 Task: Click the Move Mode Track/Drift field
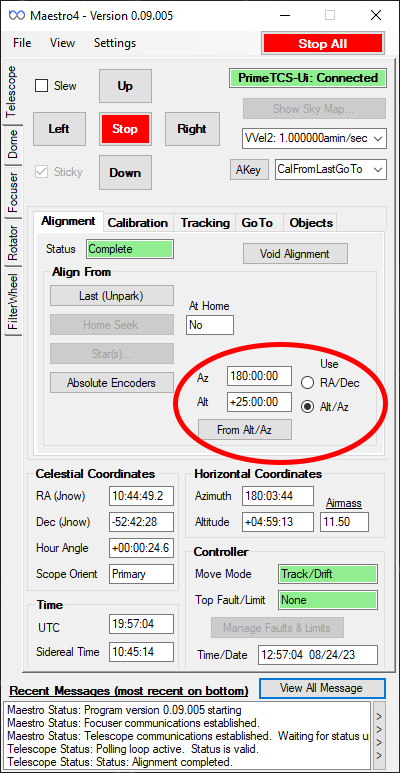tap(328, 574)
